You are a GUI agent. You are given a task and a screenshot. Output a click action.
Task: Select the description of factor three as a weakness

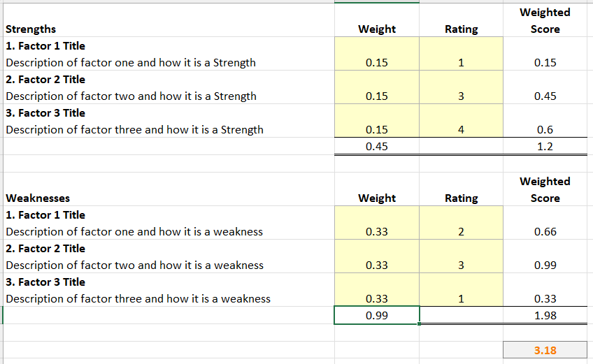tap(138, 299)
